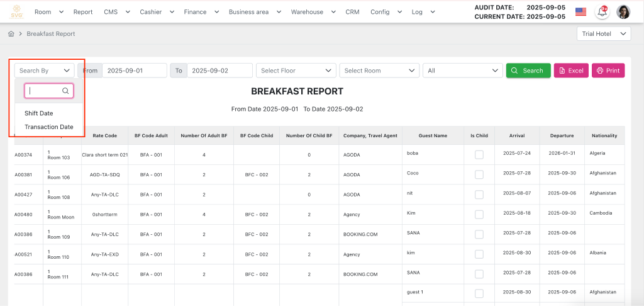Image resolution: width=644 pixels, height=306 pixels.
Task: Check the Is Child box for Kim
Action: pos(479,215)
